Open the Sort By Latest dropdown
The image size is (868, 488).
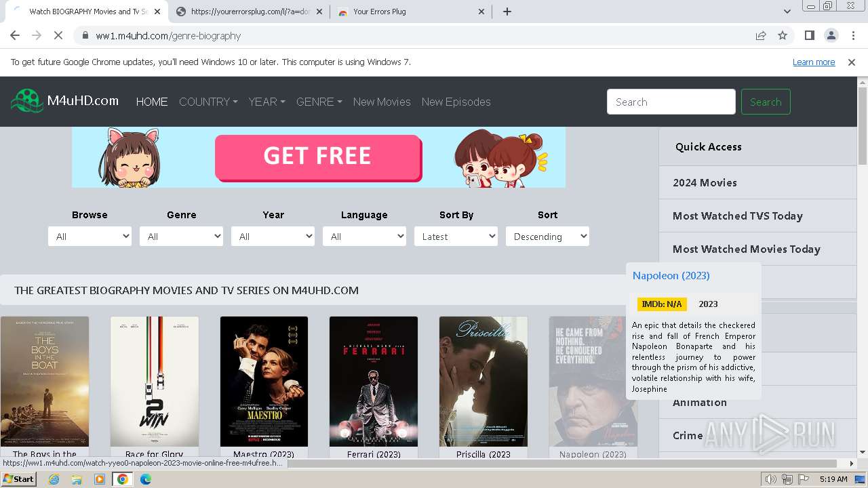point(456,237)
